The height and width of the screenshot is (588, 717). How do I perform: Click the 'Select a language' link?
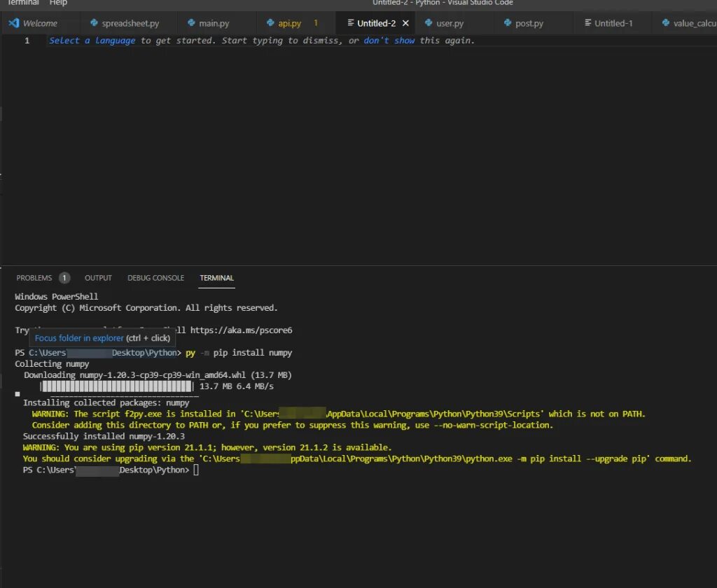(92, 40)
